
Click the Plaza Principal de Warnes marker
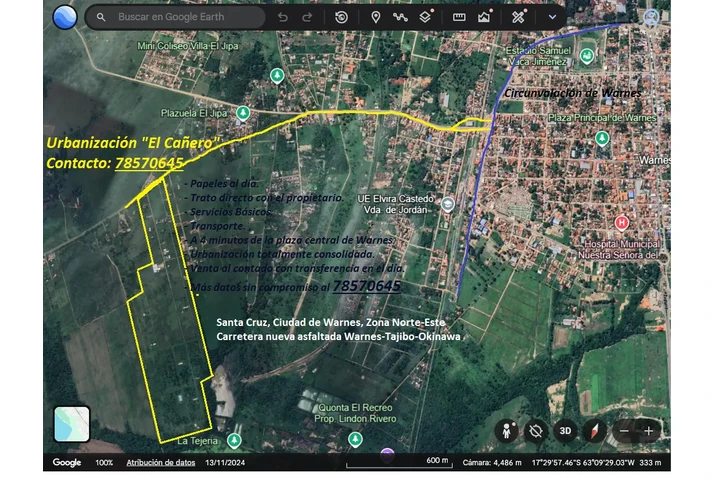(602, 138)
